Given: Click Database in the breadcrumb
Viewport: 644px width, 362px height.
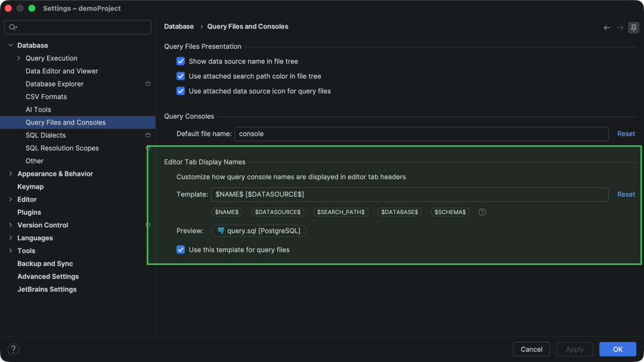Looking at the screenshot, I should (179, 26).
